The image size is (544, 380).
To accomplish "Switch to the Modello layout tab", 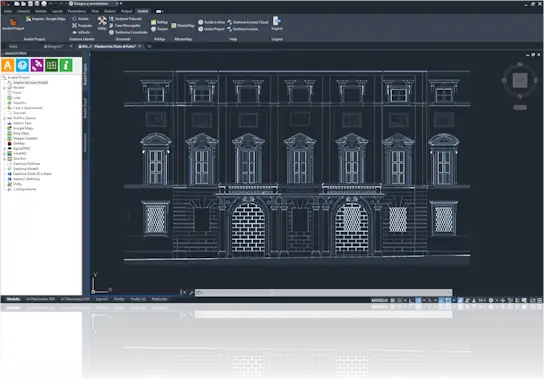I will pos(13,299).
